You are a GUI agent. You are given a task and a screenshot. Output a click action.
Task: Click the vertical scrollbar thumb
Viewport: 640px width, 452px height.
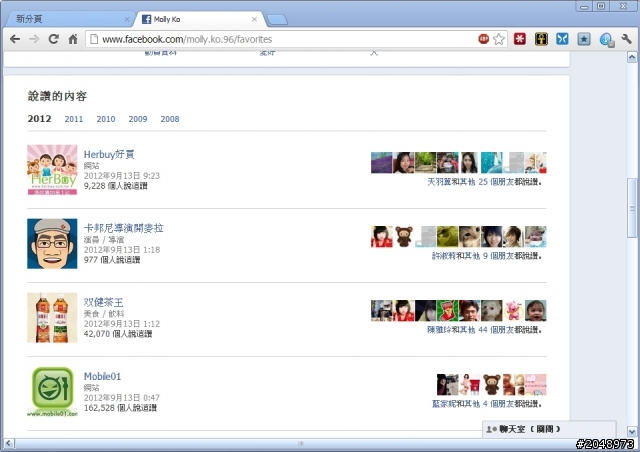point(632,208)
